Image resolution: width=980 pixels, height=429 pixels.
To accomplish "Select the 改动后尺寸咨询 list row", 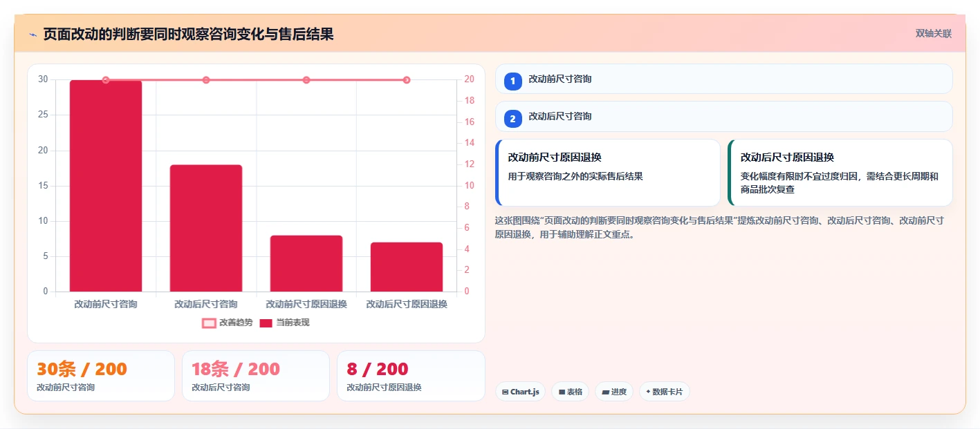I will tap(724, 116).
